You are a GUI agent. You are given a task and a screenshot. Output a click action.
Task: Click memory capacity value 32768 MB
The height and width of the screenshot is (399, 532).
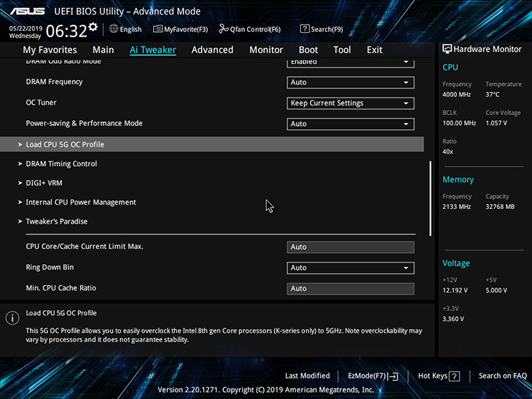tap(500, 207)
